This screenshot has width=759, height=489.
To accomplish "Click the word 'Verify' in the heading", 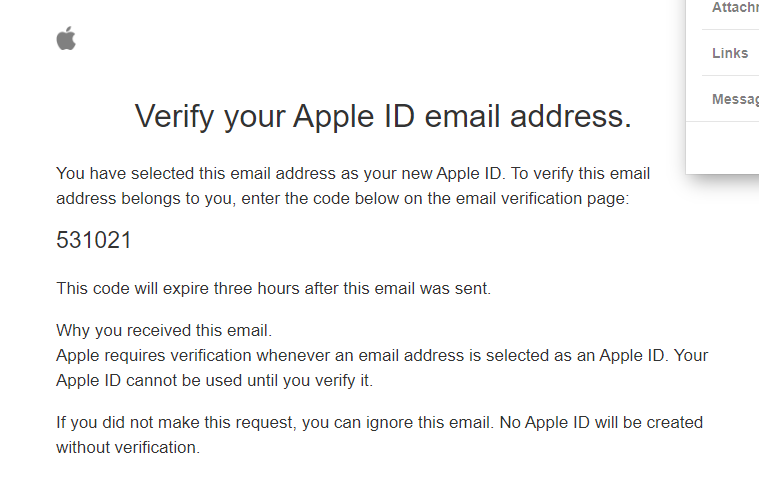I will click(x=174, y=117).
